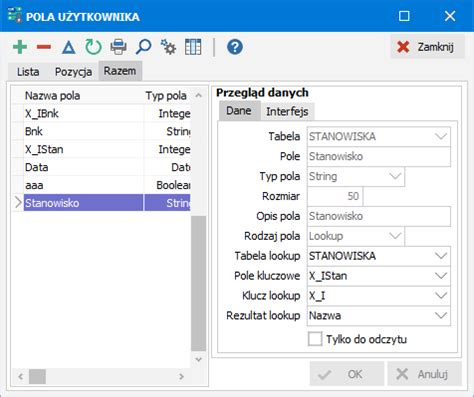Click the Typ pola column header
This screenshot has height=397, width=474.
[167, 96]
